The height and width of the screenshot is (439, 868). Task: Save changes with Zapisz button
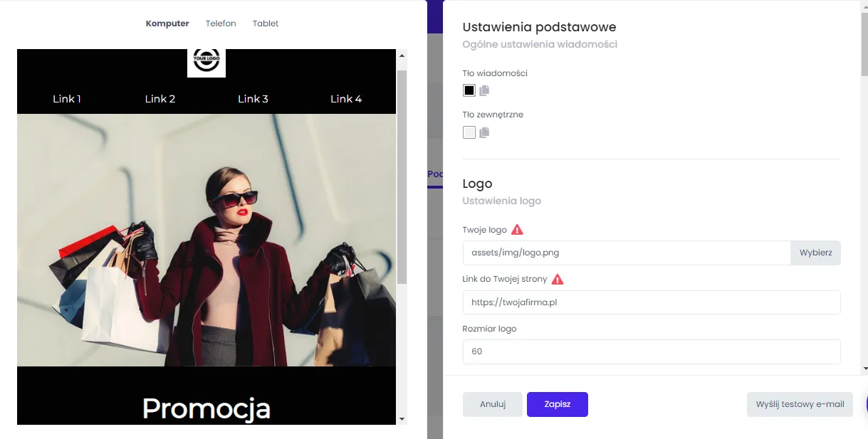pyautogui.click(x=558, y=404)
